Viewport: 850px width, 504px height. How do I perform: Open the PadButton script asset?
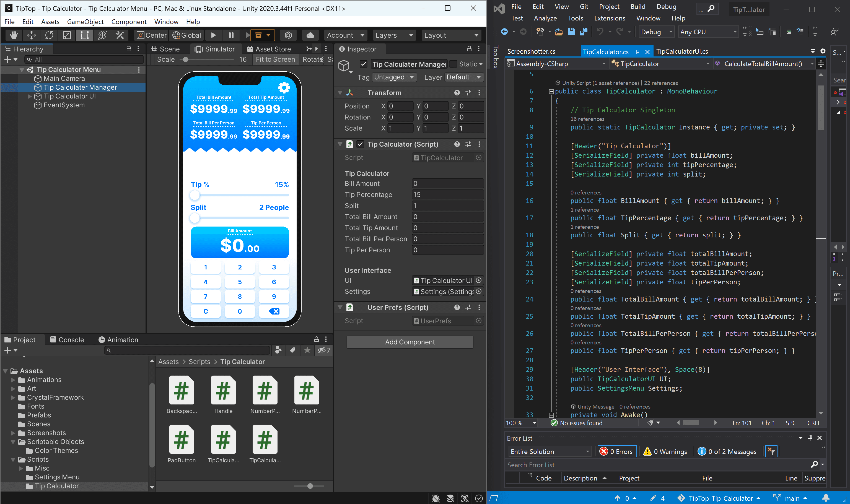pos(182,440)
